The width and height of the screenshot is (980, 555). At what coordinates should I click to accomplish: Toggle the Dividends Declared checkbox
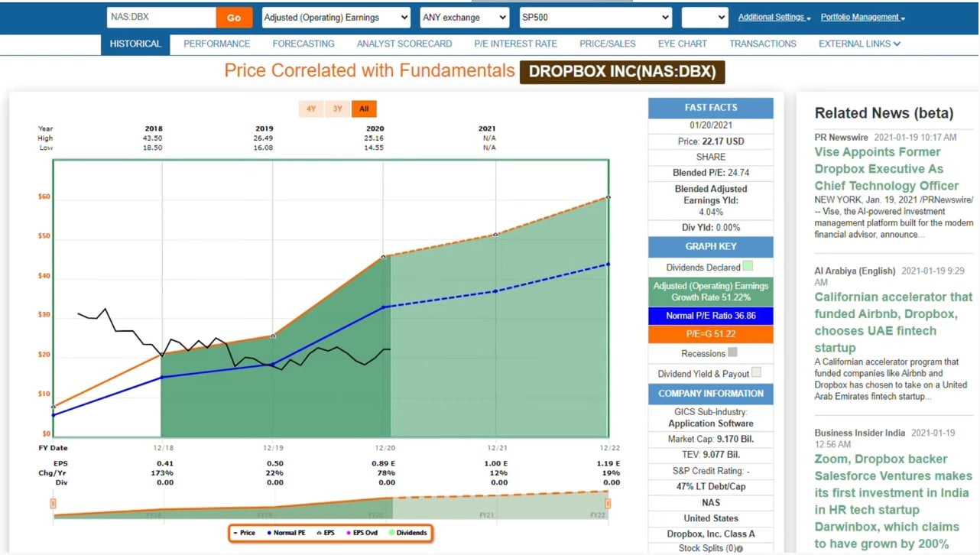[748, 267]
